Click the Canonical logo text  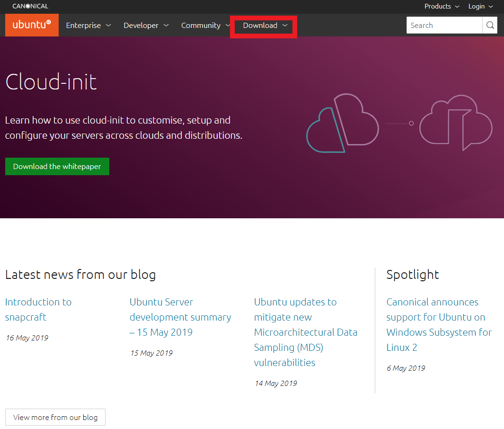[x=30, y=6]
